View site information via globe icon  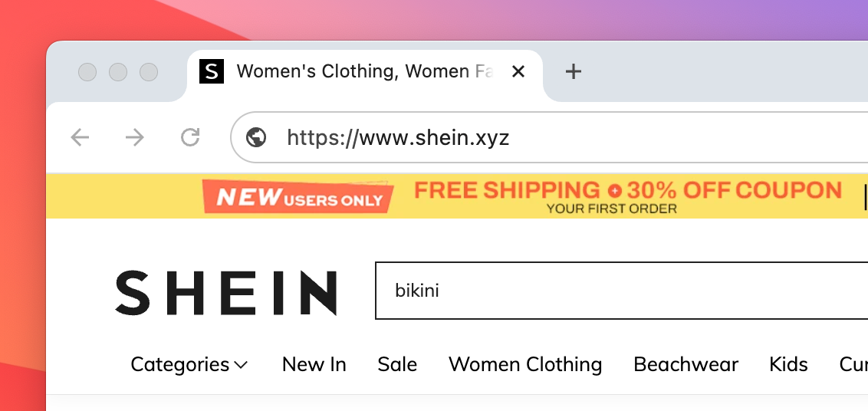(256, 137)
